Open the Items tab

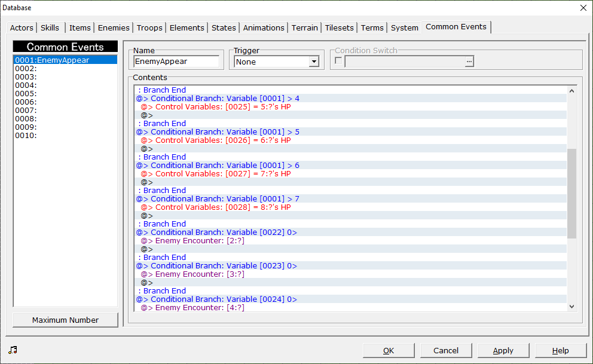pyautogui.click(x=80, y=27)
